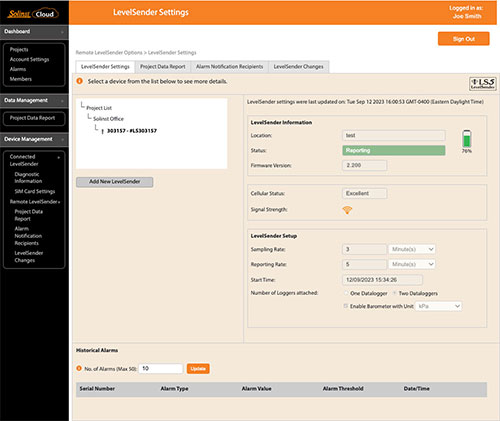The width and height of the screenshot is (500, 421).
Task: Click the Sign Out button
Action: point(464,39)
